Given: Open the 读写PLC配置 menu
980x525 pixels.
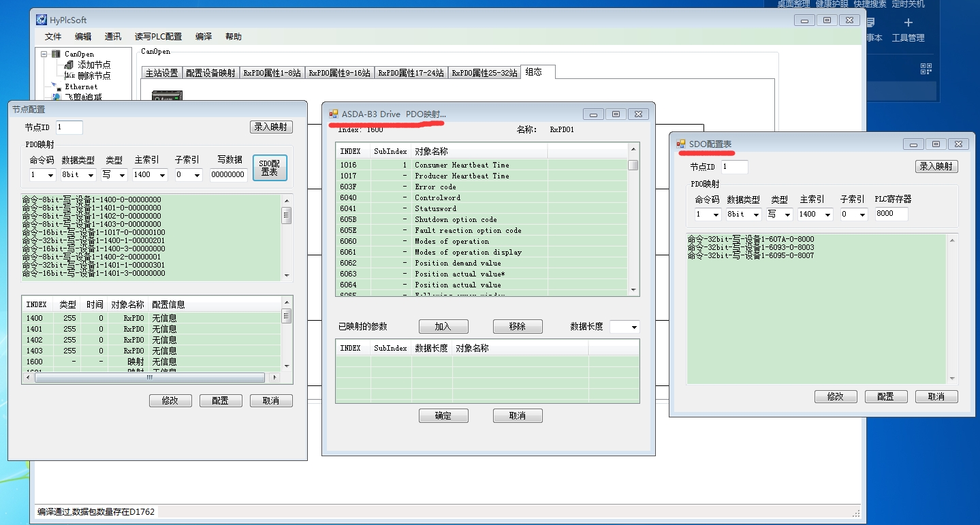Looking at the screenshot, I should 159,37.
